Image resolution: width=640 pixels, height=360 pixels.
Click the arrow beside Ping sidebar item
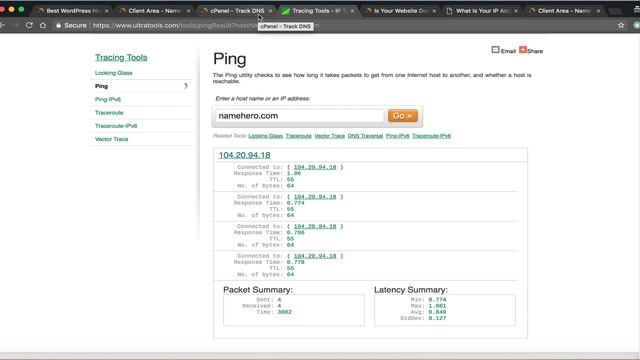pyautogui.click(x=186, y=86)
